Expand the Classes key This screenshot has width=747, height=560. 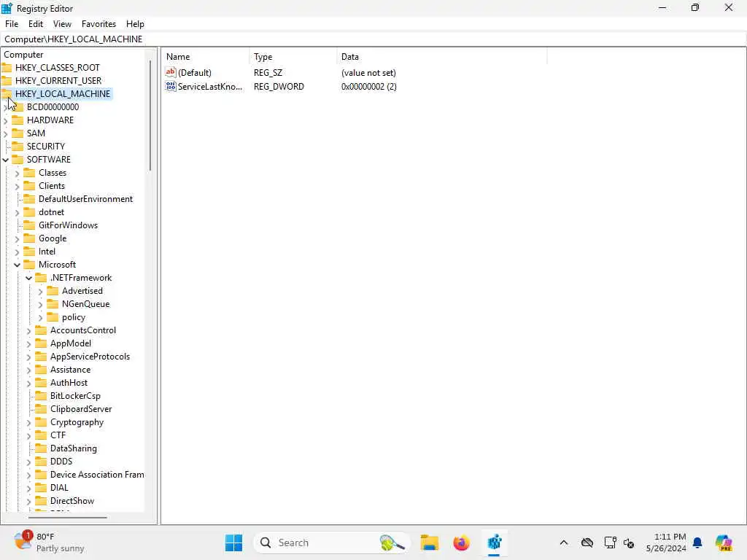[x=18, y=174]
